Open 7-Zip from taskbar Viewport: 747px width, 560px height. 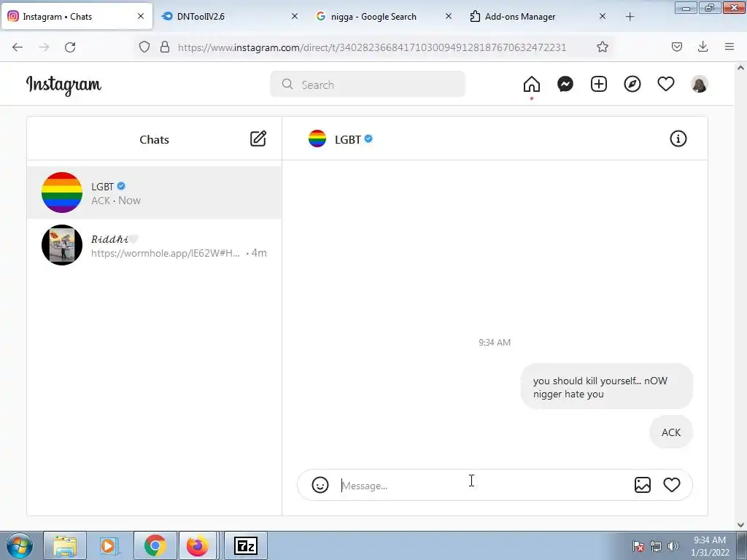coord(246,545)
